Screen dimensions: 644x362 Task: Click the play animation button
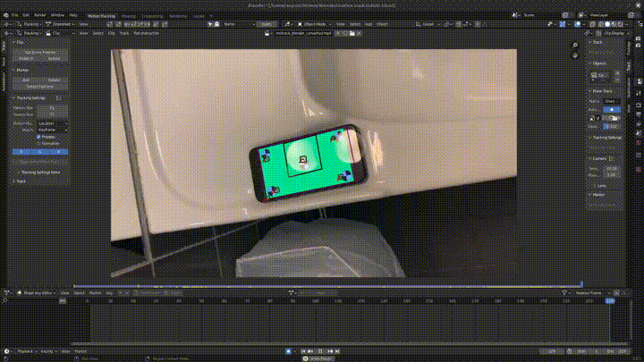click(318, 351)
